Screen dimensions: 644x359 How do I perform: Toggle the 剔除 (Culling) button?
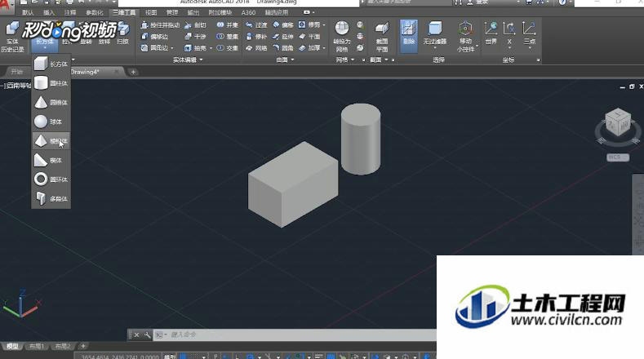click(x=409, y=36)
